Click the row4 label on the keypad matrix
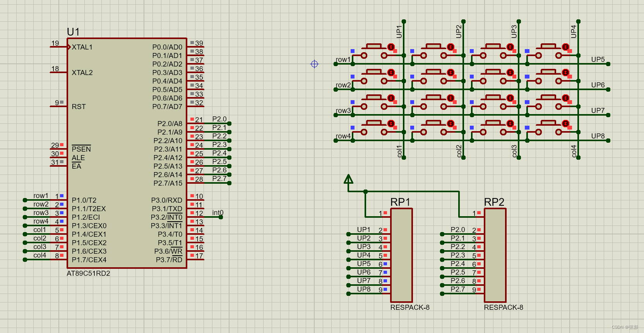 point(343,136)
